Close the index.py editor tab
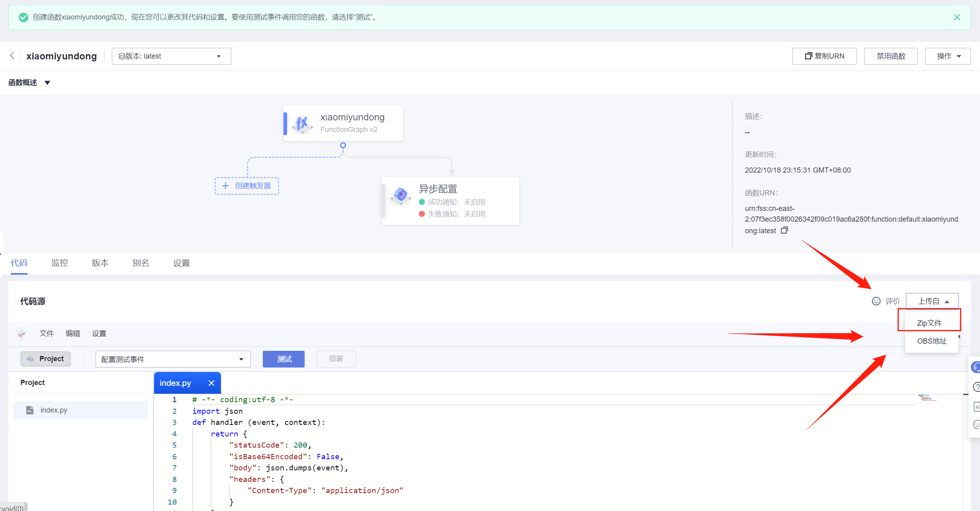Image resolution: width=980 pixels, height=511 pixels. pos(211,383)
